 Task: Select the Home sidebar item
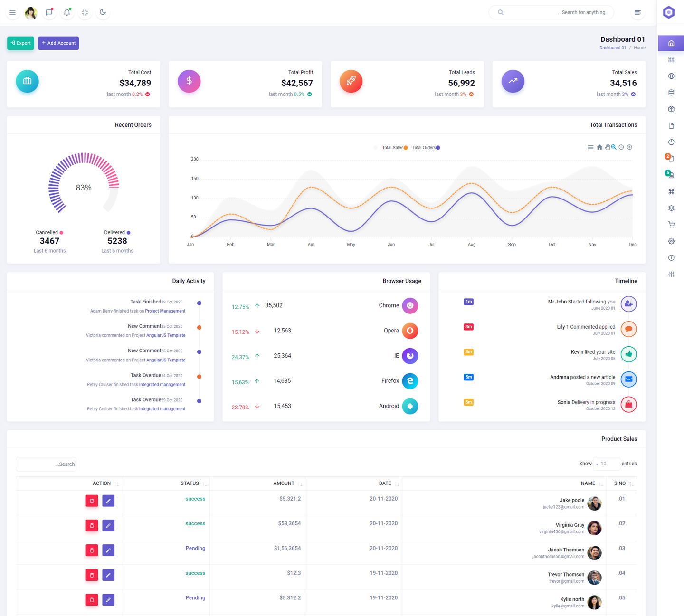coord(671,43)
